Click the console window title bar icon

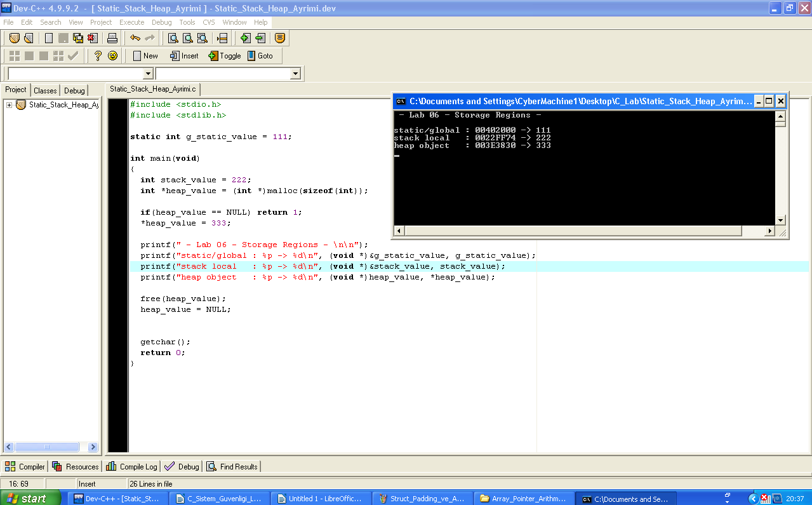(401, 101)
